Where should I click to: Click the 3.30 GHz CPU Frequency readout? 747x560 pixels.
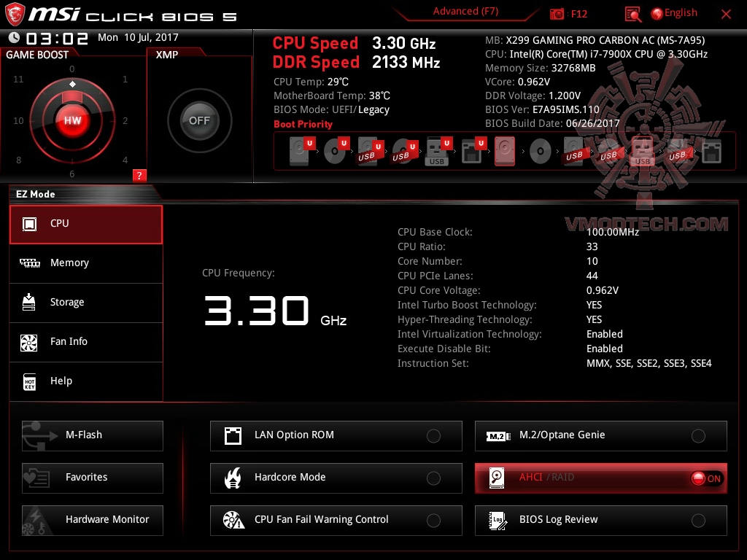pyautogui.click(x=275, y=311)
